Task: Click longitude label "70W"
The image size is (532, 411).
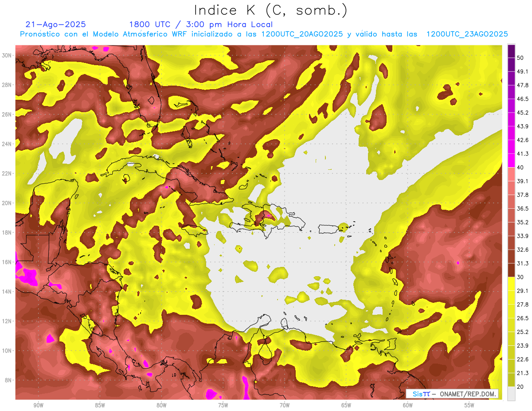Action: 285,405
